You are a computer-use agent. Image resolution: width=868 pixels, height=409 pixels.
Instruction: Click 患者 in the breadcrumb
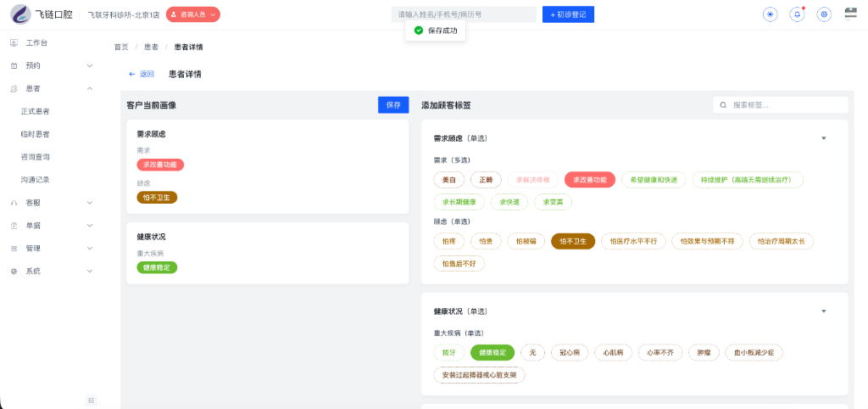coord(151,48)
